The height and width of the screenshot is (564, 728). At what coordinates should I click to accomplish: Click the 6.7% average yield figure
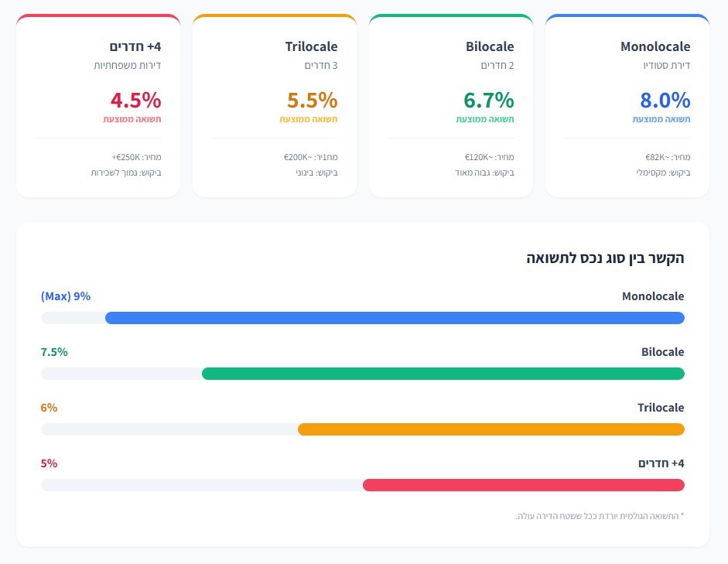point(488,101)
